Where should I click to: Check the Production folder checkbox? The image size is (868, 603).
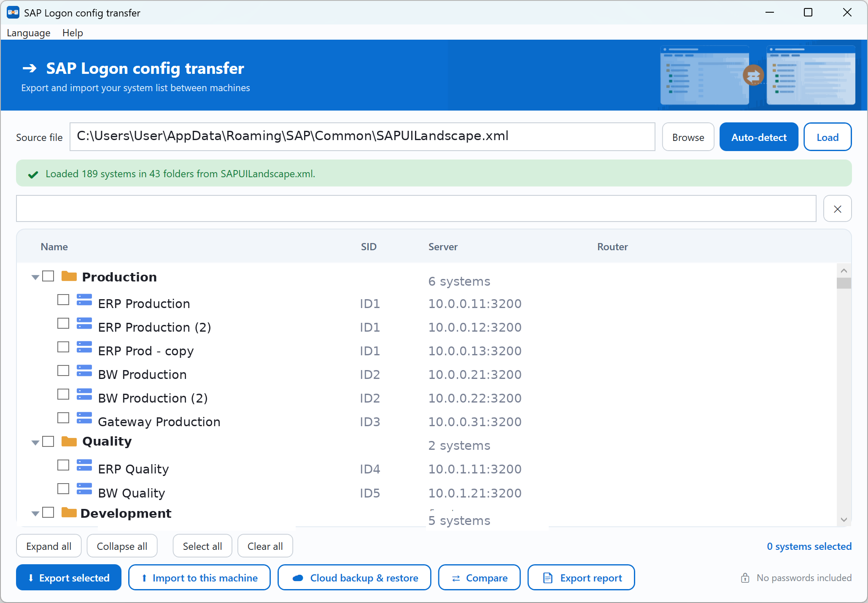click(x=49, y=276)
